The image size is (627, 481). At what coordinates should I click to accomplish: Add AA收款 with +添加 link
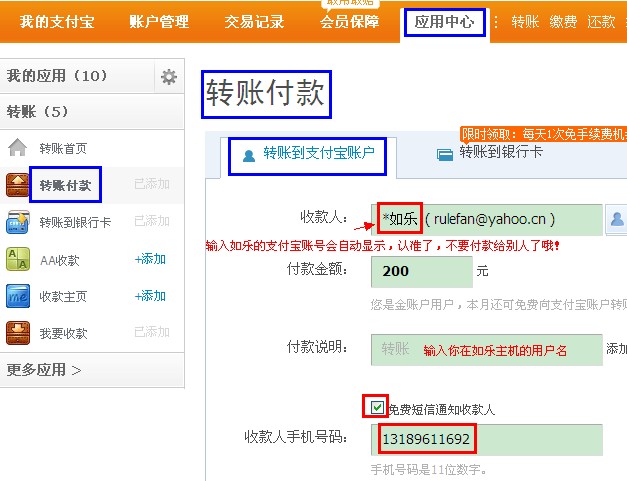coord(150,259)
